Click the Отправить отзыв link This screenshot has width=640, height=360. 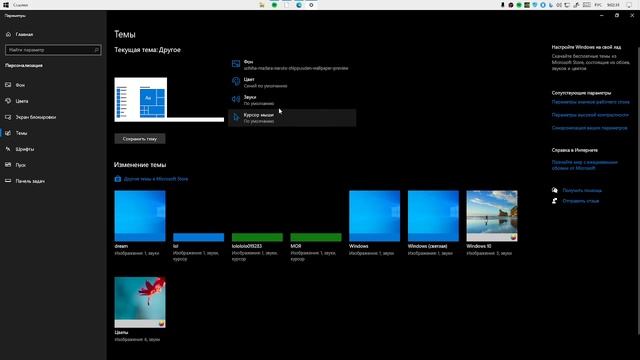click(580, 201)
